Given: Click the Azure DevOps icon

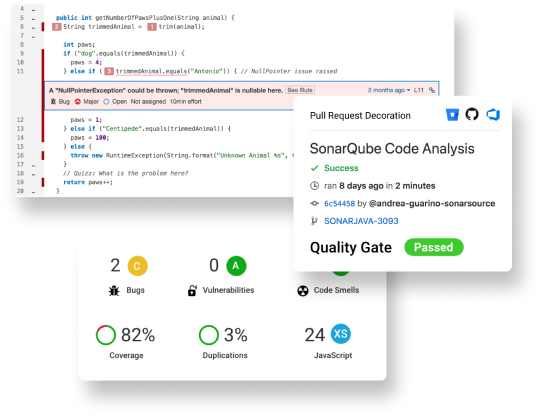Looking at the screenshot, I should pyautogui.click(x=493, y=115).
